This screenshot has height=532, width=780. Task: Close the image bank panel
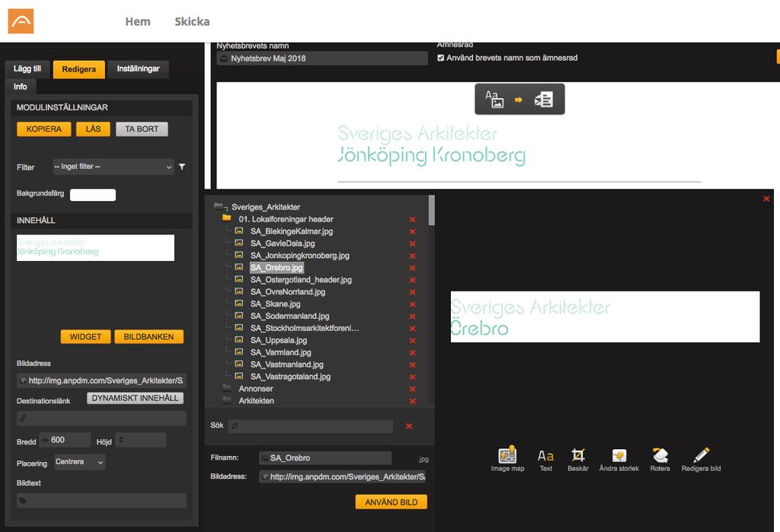[x=766, y=199]
